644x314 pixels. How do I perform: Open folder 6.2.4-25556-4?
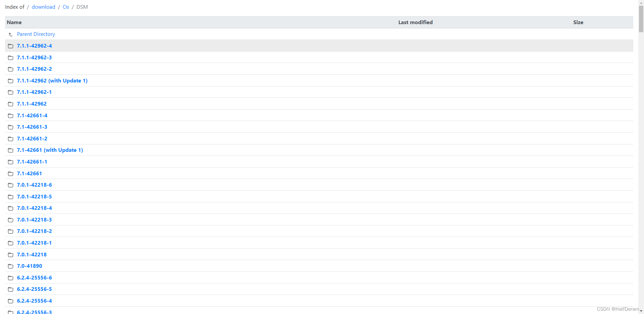(35, 301)
